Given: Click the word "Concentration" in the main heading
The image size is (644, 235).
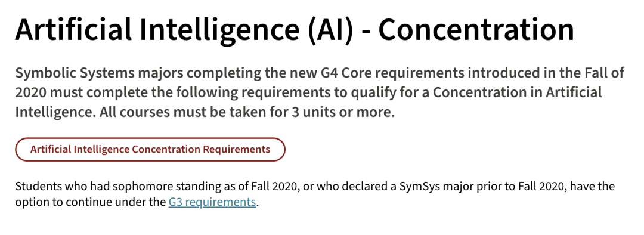Looking at the screenshot, I should click(476, 30).
